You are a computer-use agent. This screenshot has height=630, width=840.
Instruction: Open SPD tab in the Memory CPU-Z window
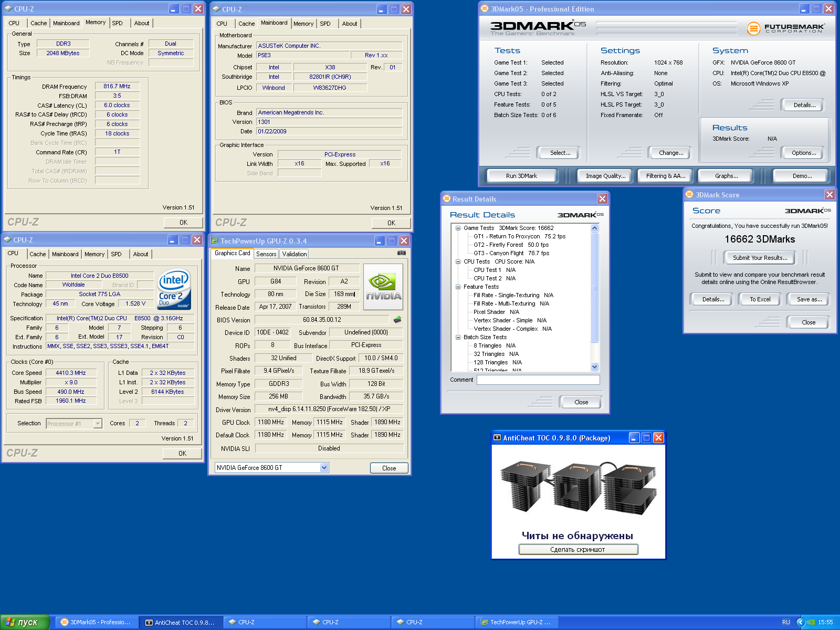pos(117,23)
